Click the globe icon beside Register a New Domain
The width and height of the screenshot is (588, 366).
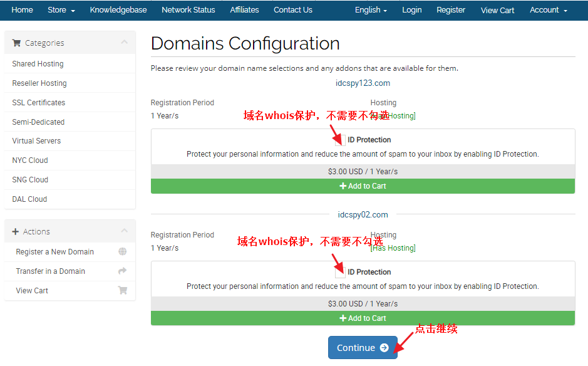click(x=122, y=252)
